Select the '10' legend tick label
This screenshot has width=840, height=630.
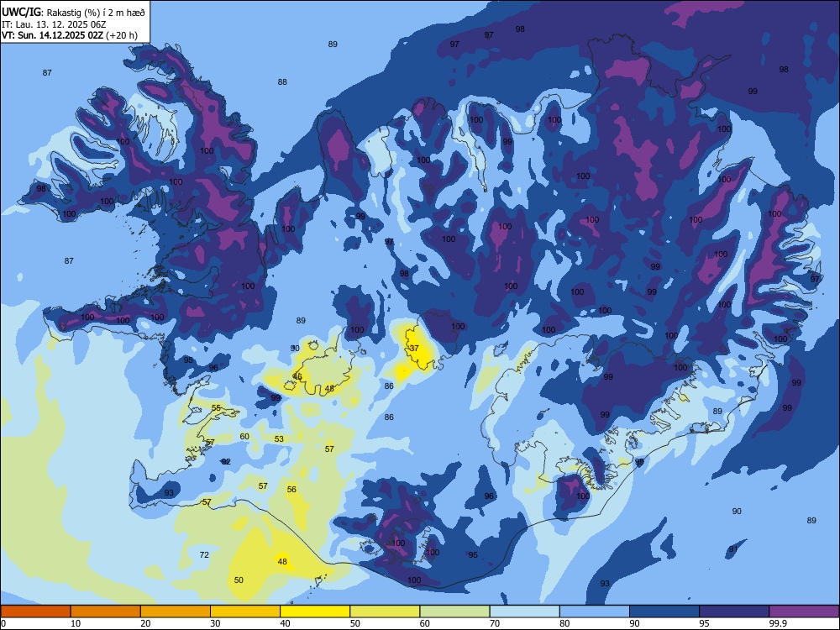pos(76,623)
